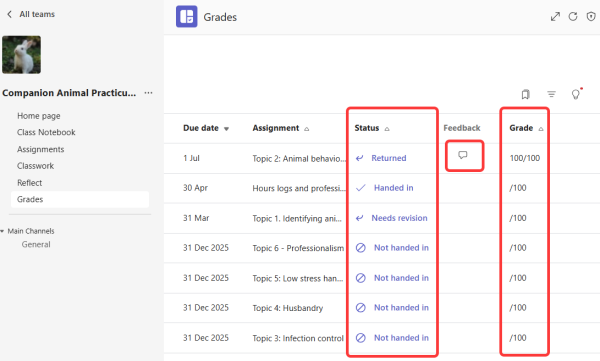Click Not handed in for Topic 6
Viewport: 600px width, 361px height.
click(401, 248)
